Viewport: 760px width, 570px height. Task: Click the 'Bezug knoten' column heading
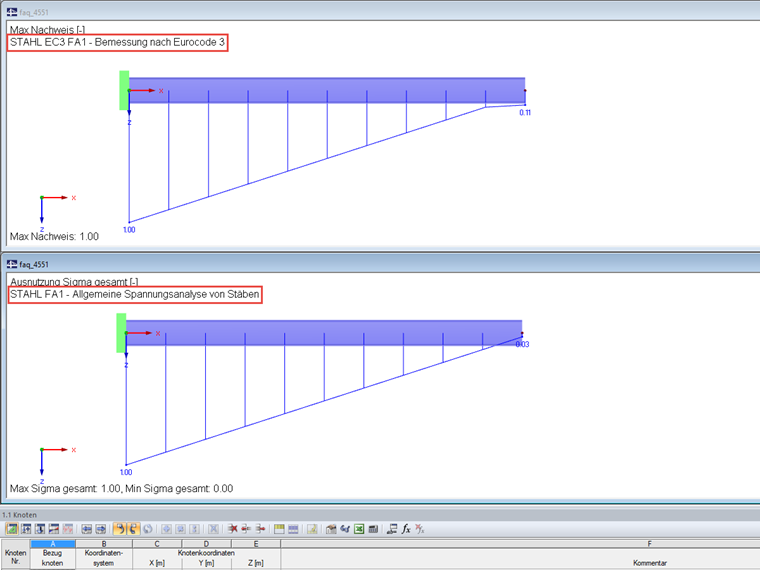53,558
